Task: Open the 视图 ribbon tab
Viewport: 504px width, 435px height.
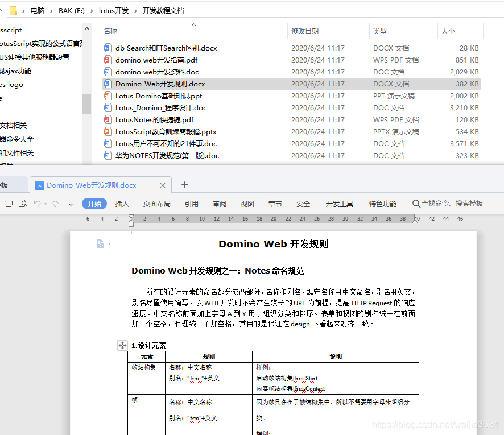Action: [x=247, y=204]
